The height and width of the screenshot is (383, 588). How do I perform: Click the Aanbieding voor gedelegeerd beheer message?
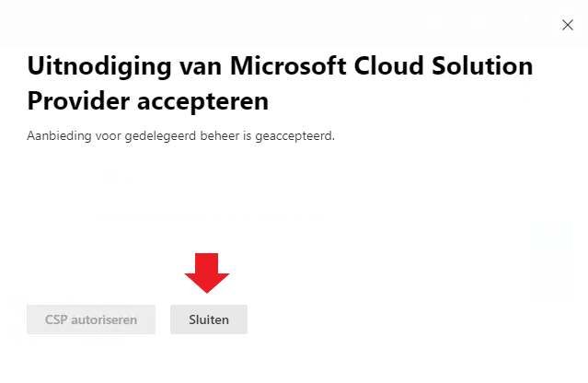180,135
